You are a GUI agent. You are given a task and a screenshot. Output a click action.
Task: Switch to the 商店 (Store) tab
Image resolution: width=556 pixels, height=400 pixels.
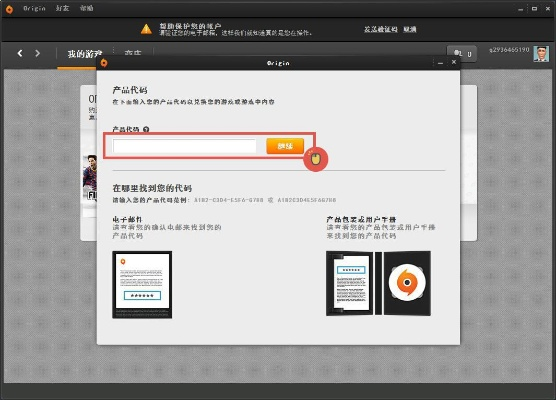point(133,53)
